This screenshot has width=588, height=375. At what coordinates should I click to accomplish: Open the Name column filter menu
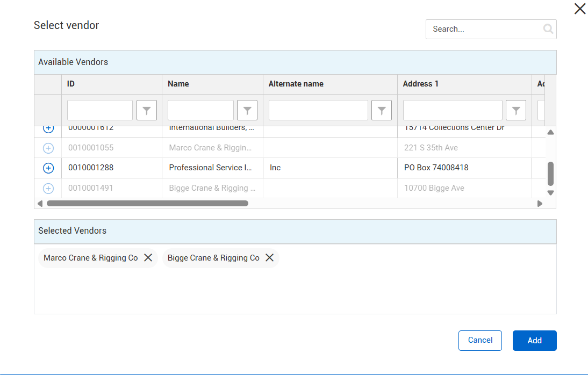pos(247,110)
